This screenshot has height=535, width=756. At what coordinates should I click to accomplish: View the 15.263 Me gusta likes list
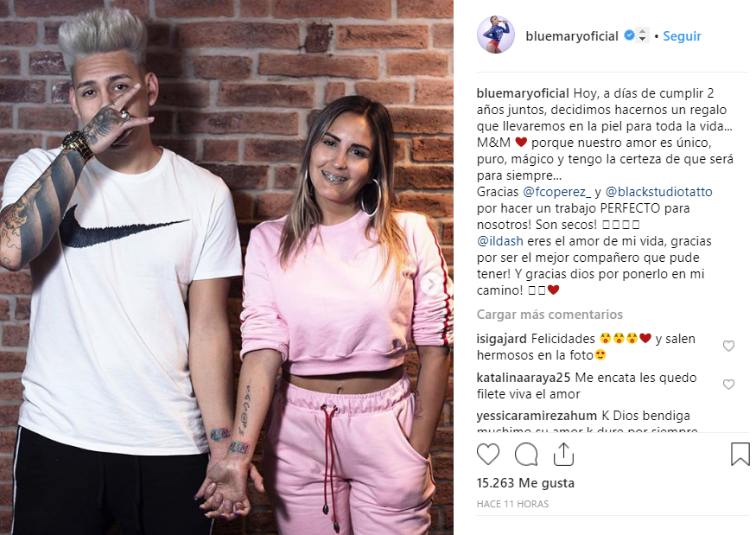(525, 483)
